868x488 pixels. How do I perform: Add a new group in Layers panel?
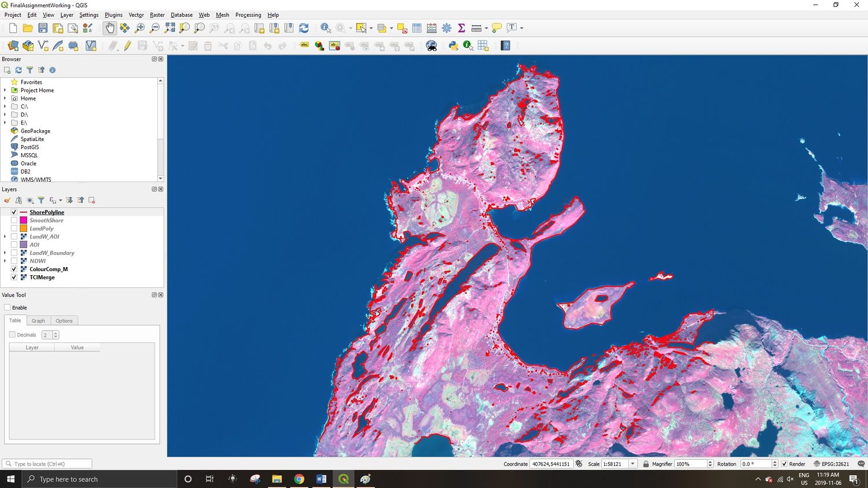pyautogui.click(x=18, y=200)
